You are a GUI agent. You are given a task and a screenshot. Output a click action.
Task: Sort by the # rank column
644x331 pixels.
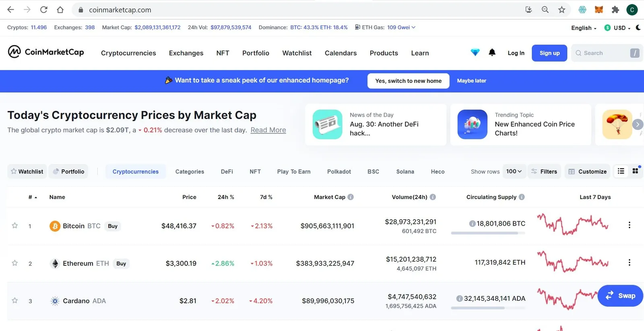[33, 197]
